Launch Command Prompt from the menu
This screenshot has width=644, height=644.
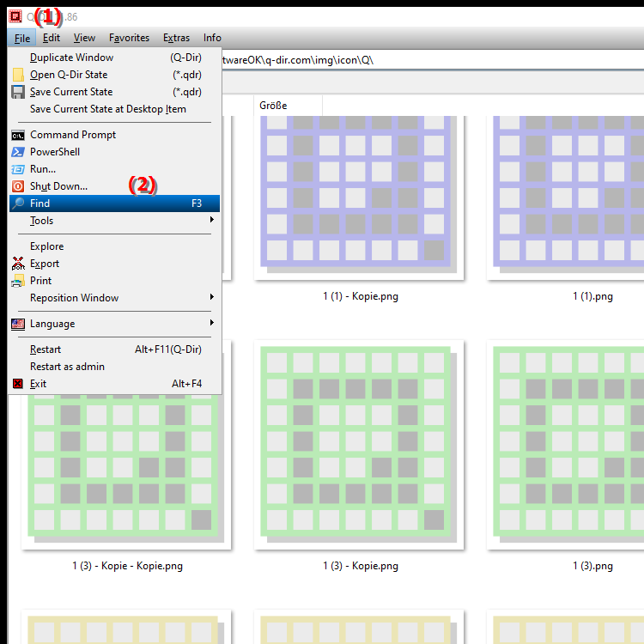[x=114, y=135]
